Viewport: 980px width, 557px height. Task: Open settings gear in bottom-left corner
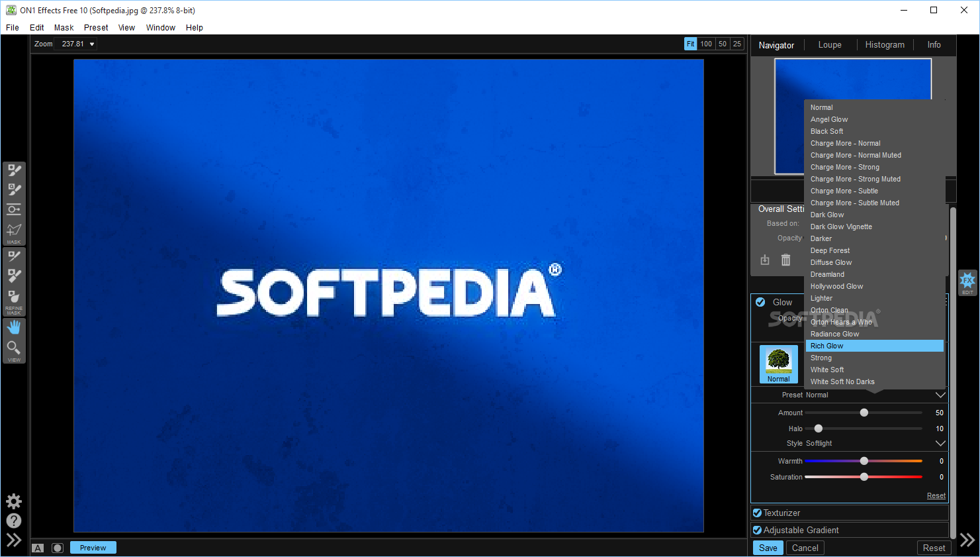tap(14, 501)
